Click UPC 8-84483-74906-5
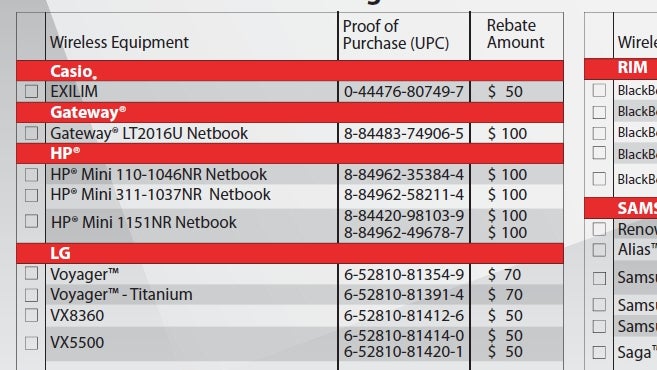The image size is (657, 370). (x=404, y=134)
